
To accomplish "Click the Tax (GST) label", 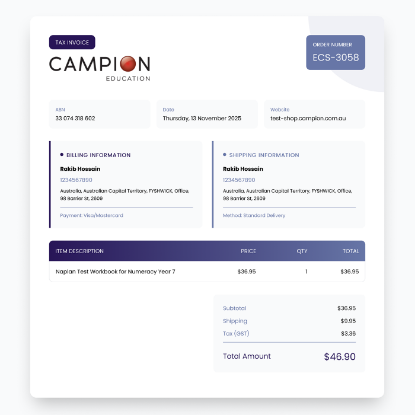I will (236, 333).
